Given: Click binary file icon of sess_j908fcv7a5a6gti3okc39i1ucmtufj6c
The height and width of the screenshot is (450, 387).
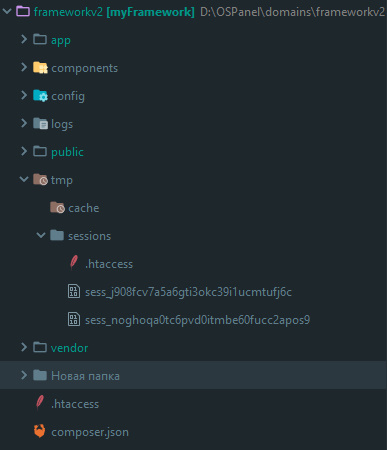Looking at the screenshot, I should [x=74, y=291].
